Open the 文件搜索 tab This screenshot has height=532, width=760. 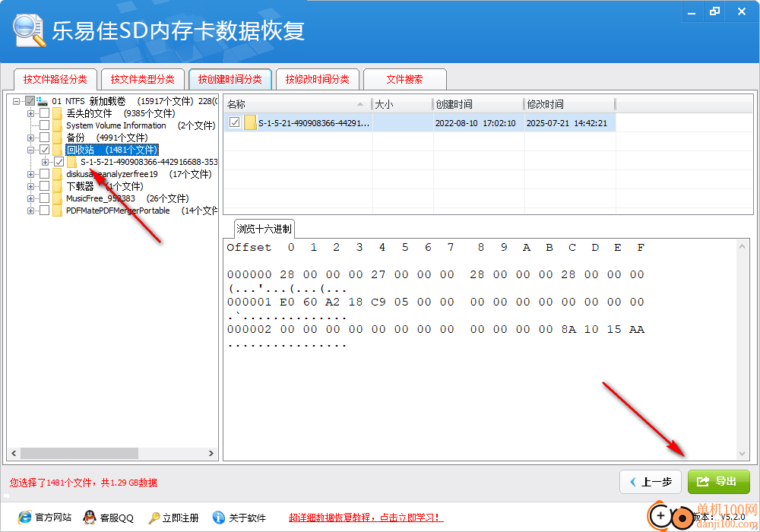click(x=404, y=79)
